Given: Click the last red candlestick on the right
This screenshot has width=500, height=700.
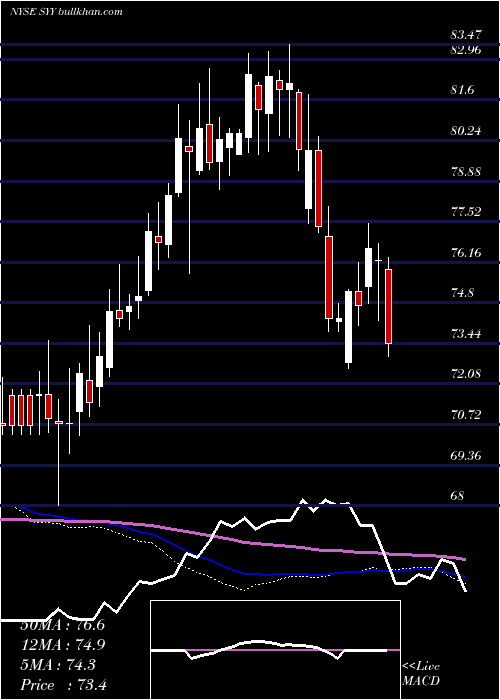Looking at the screenshot, I should 388,306.
